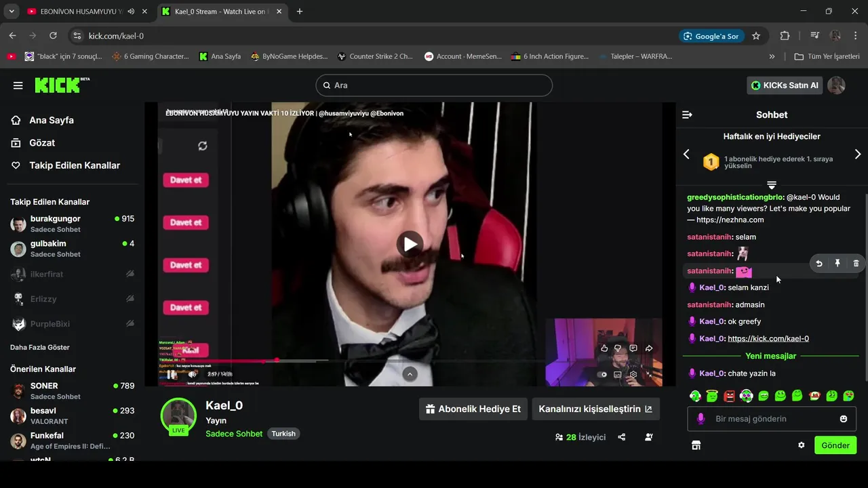Open chat settings gear

802,445
